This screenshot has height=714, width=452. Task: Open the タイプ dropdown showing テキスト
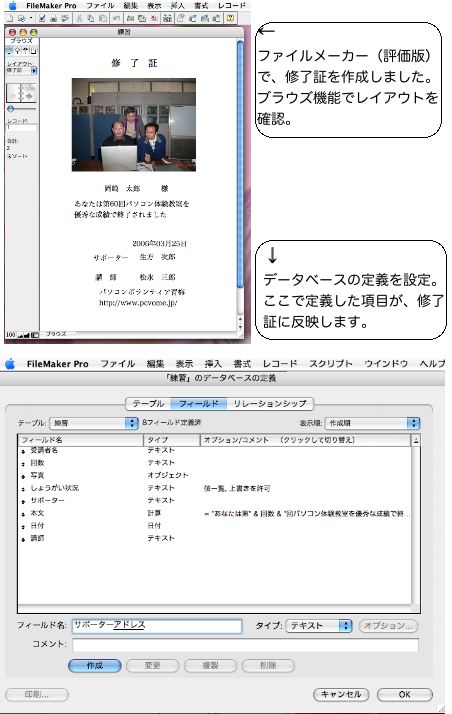[319, 626]
